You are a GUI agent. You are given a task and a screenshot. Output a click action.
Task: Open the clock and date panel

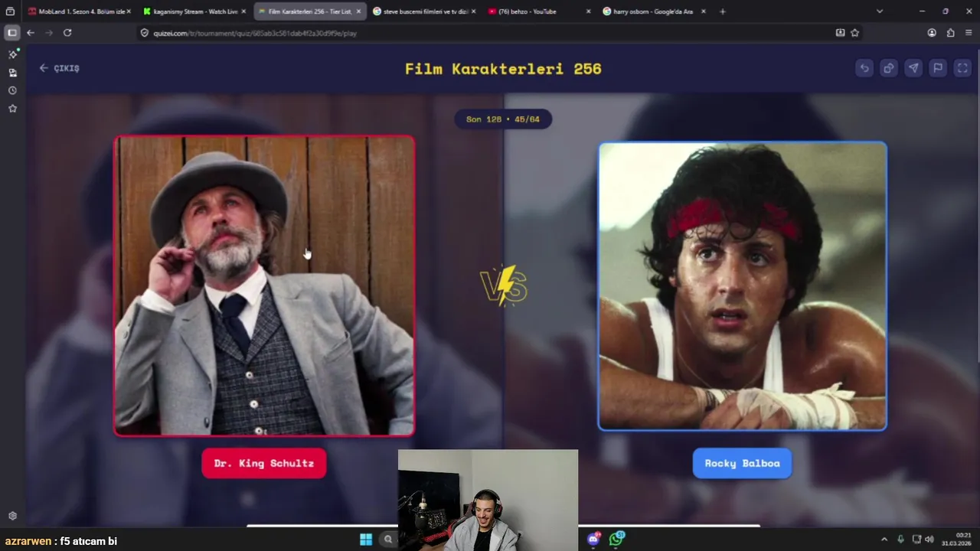[x=957, y=539]
